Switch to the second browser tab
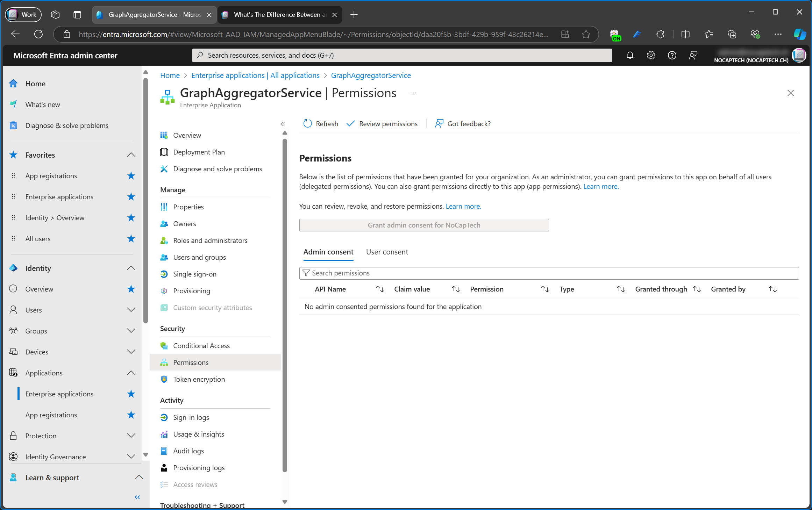The height and width of the screenshot is (510, 812). point(280,14)
